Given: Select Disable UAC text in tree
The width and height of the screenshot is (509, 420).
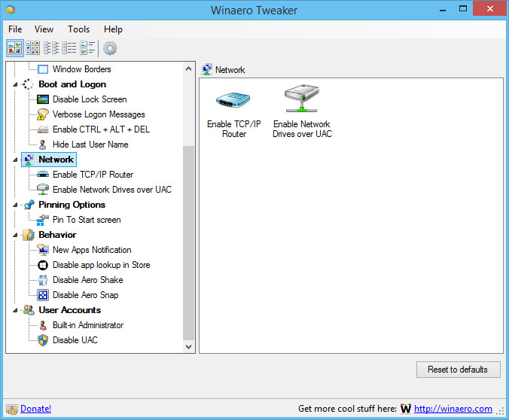Looking at the screenshot, I should point(75,340).
